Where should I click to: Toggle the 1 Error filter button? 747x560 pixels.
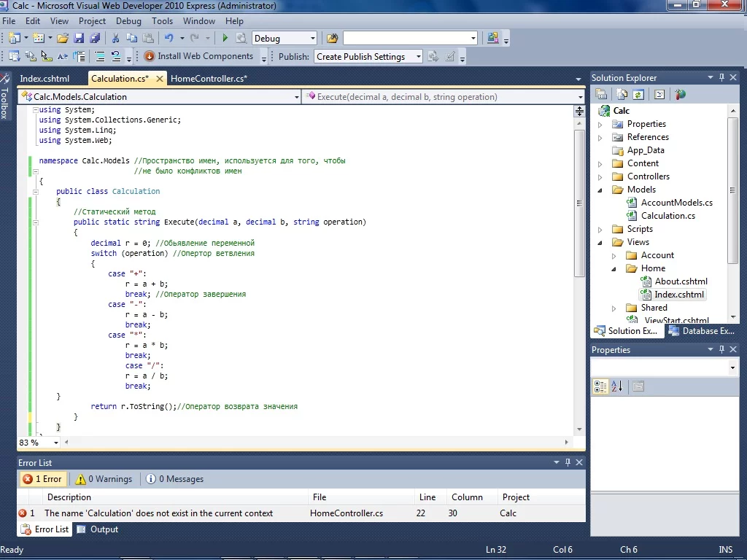[42, 479]
